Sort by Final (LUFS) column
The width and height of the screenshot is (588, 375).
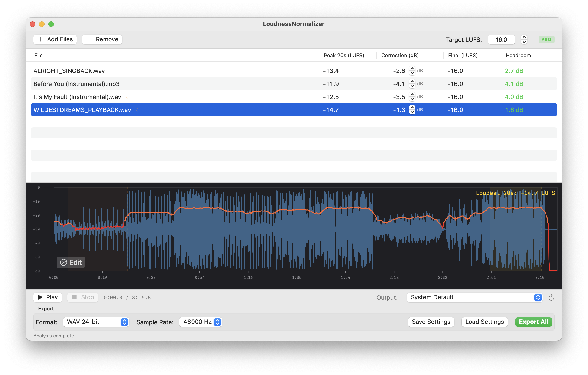click(463, 56)
